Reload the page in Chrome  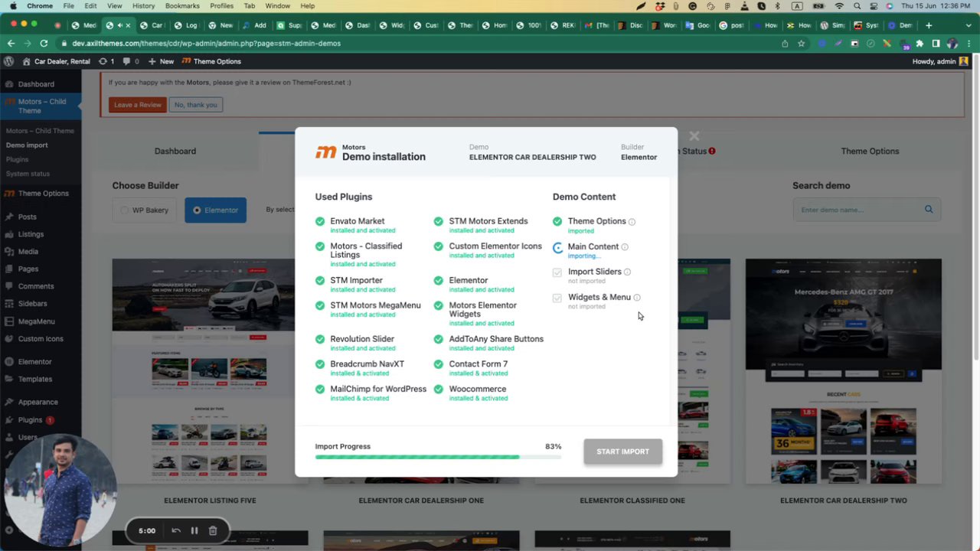[x=44, y=44]
